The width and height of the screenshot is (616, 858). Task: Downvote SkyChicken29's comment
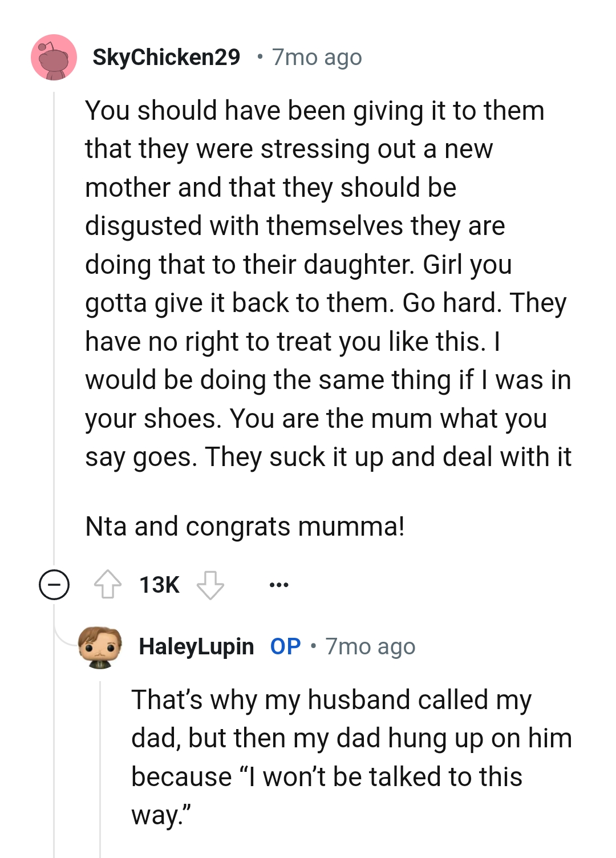click(210, 585)
